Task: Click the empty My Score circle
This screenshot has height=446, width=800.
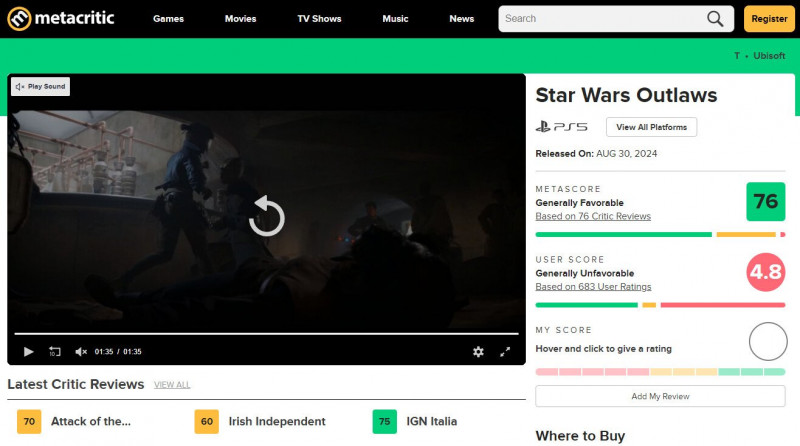Action: click(x=767, y=341)
